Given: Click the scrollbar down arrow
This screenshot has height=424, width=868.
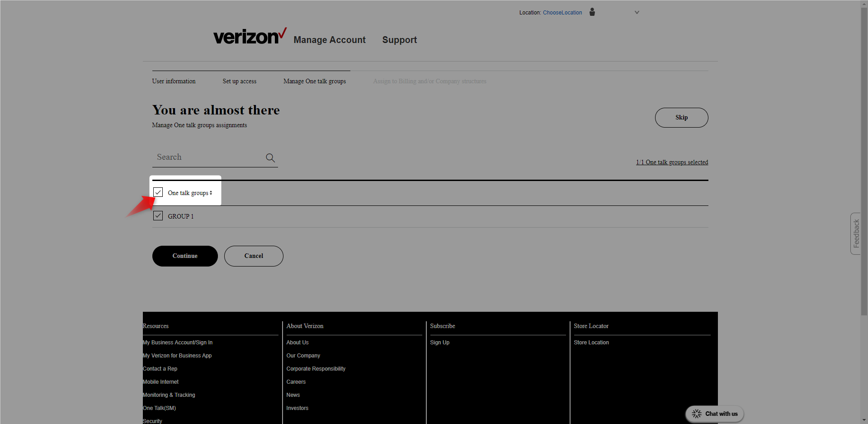Looking at the screenshot, I should (x=864, y=420).
